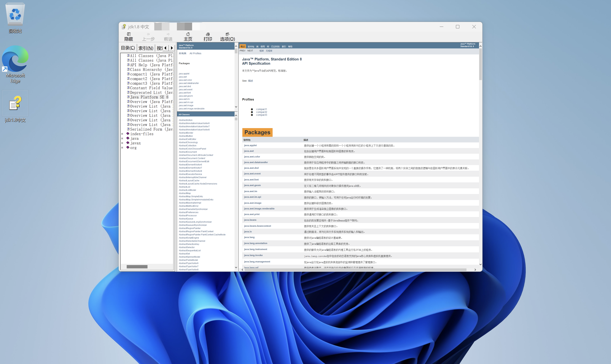Click the 隐藏 (Hide) toolbar icon

(x=129, y=37)
